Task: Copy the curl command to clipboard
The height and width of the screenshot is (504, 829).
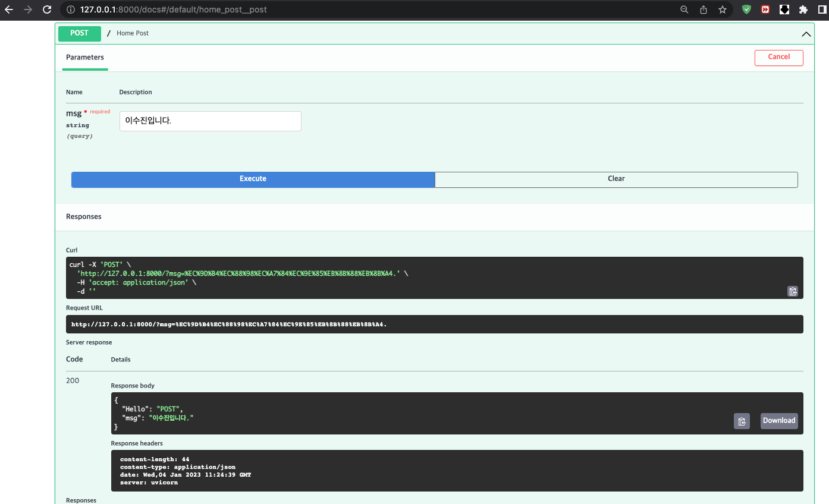Action: click(x=792, y=291)
